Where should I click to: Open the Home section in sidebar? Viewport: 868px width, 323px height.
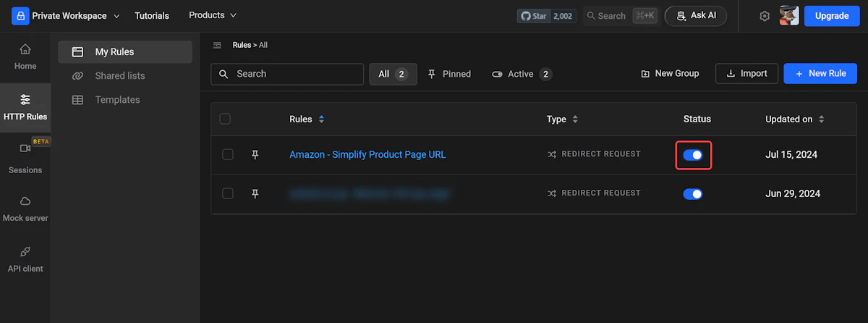pos(25,56)
